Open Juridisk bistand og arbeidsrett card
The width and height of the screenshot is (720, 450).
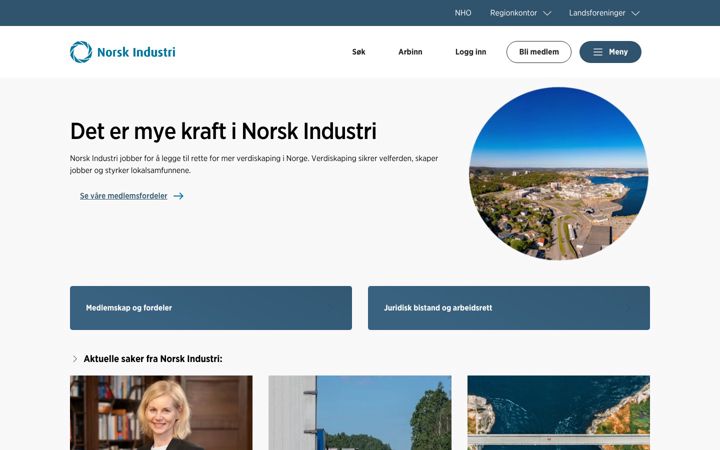pyautogui.click(x=509, y=308)
